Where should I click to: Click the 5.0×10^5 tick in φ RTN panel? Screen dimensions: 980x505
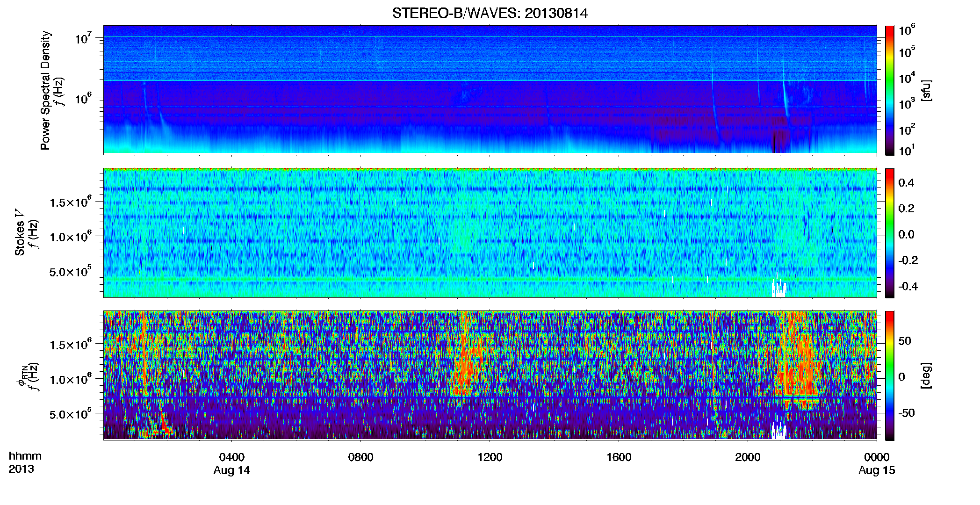71,414
